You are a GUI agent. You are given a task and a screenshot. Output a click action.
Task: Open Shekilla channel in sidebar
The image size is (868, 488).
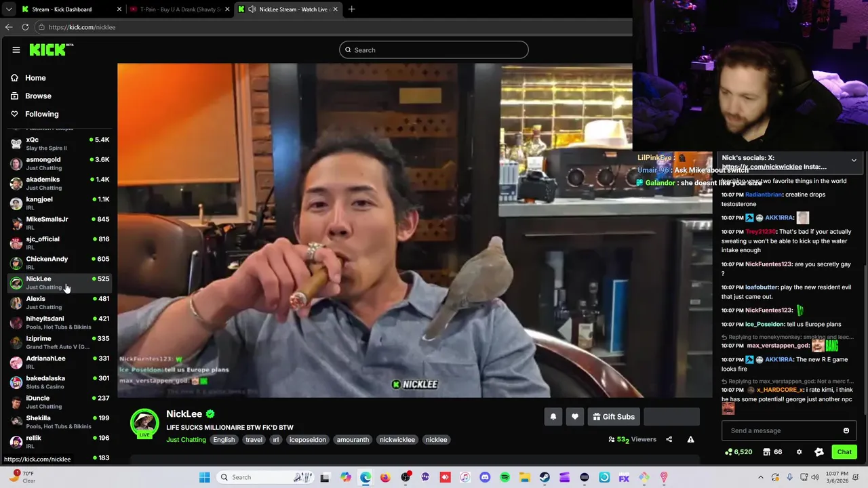tap(60, 422)
